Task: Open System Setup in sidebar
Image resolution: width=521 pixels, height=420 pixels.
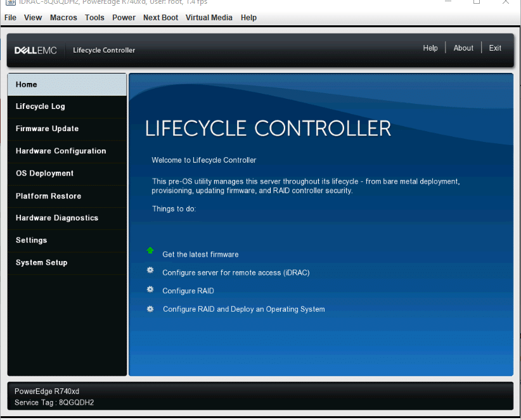Action: pos(67,263)
